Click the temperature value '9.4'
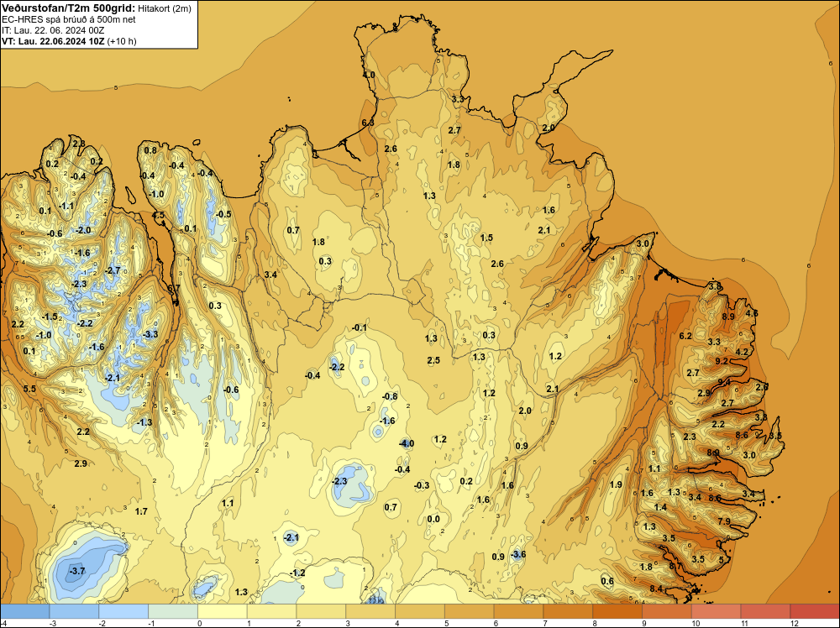Viewport: 840px width, 628px height. click(724, 382)
